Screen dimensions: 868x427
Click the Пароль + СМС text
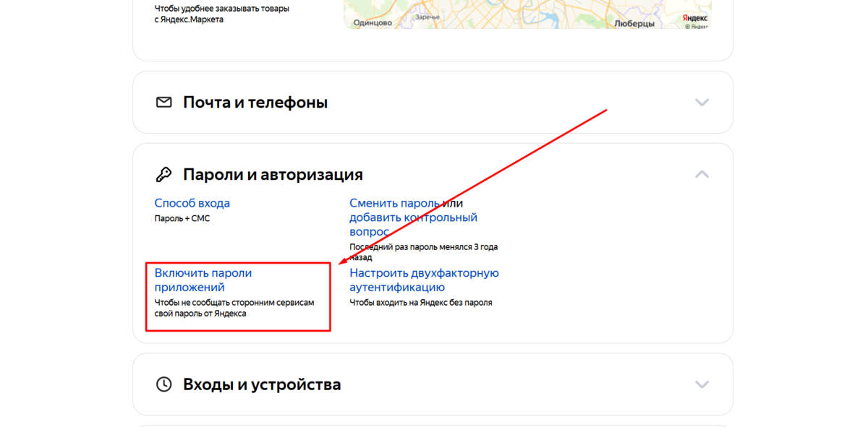(182, 218)
